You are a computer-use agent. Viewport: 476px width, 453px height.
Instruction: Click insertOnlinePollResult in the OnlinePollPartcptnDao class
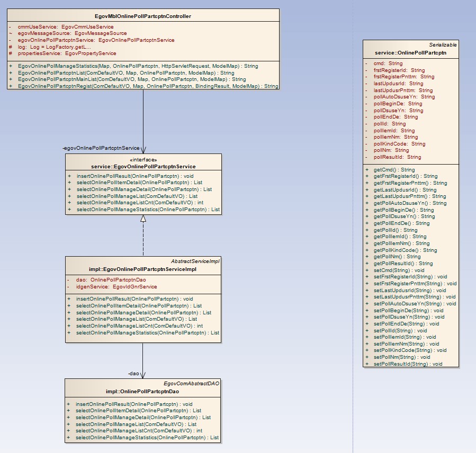[134, 404]
